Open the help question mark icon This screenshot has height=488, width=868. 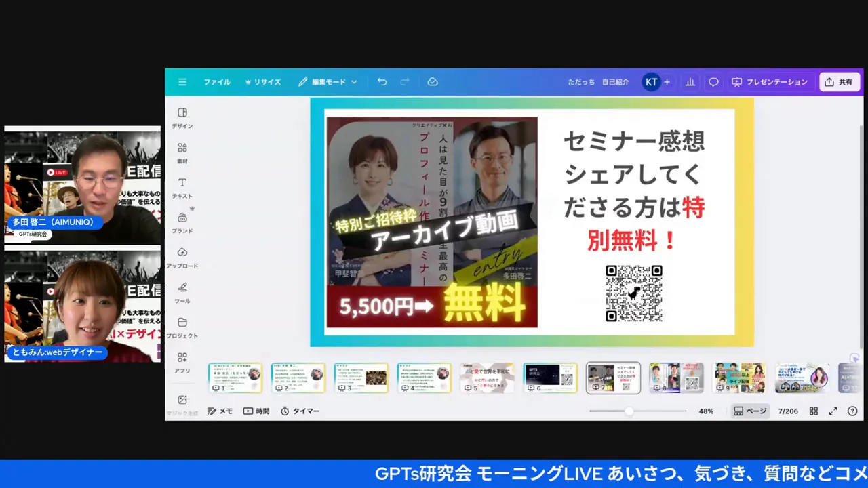852,411
